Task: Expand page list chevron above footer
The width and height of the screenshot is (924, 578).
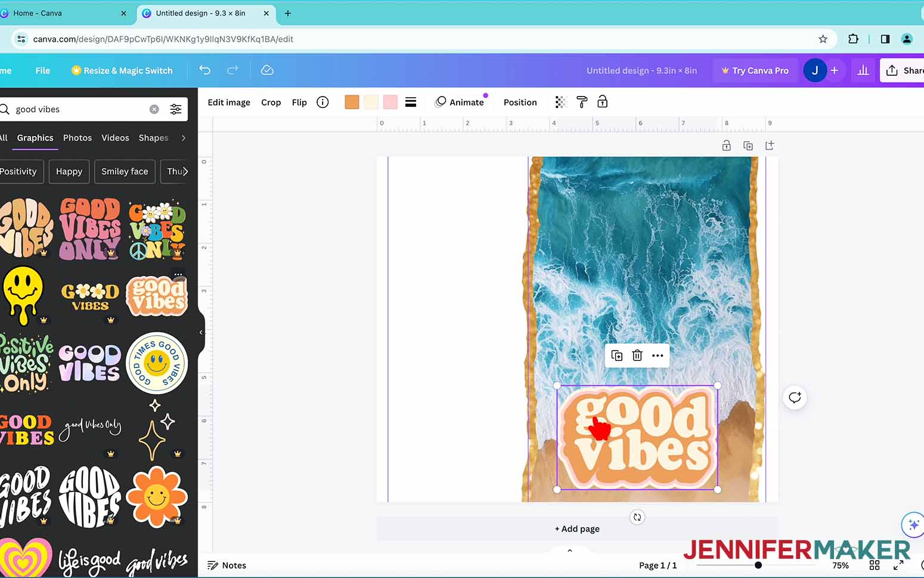Action: point(570,551)
